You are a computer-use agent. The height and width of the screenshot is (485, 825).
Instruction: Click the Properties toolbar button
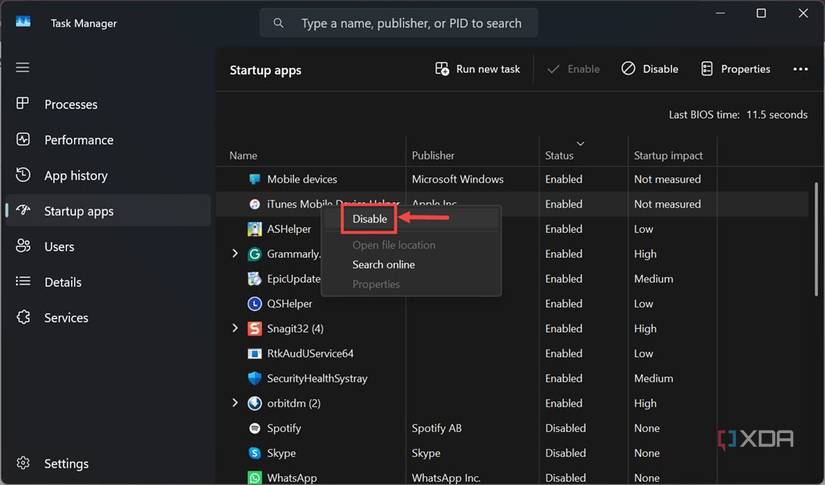click(x=735, y=69)
